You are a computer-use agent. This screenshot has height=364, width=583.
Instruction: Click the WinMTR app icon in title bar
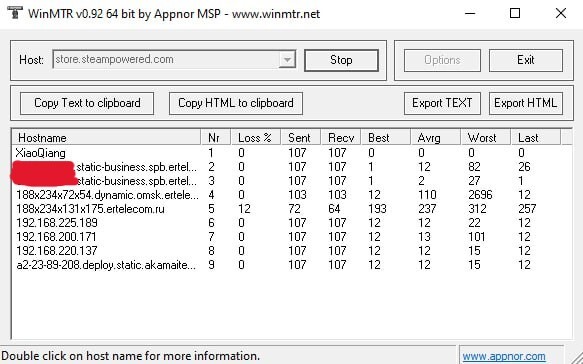15,12
